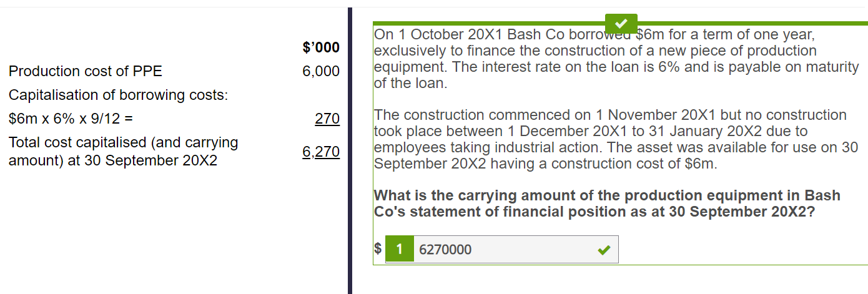Click the $6m x 6% x 9/12 calculation
The width and height of the screenshot is (868, 294).
tap(71, 119)
